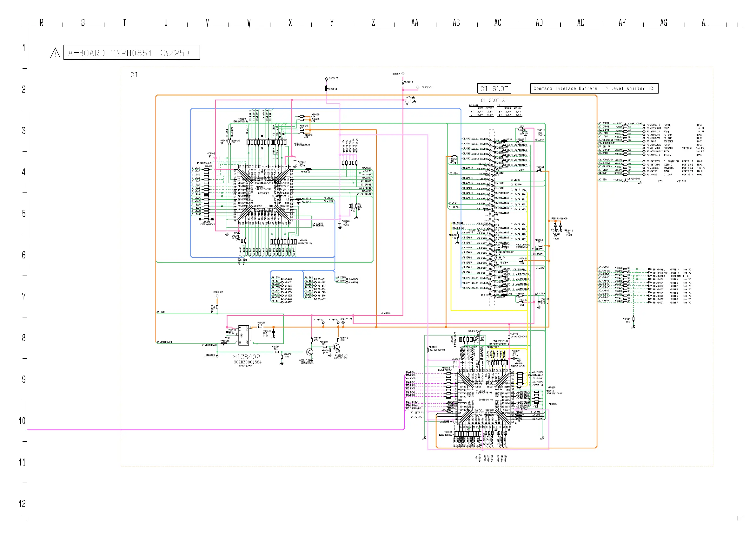Click row number 10 on left ruler
Viewport: 756px width, 534px height.
pos(22,421)
